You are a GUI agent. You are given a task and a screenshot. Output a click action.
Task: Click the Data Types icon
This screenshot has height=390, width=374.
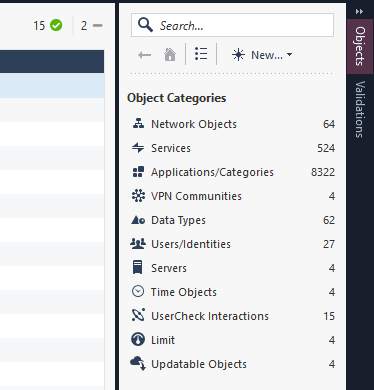[x=138, y=220]
